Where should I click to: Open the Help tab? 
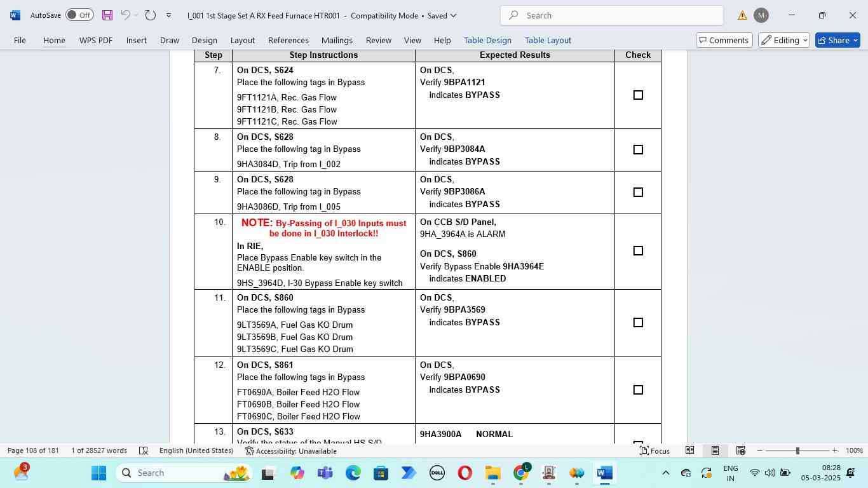(x=442, y=40)
